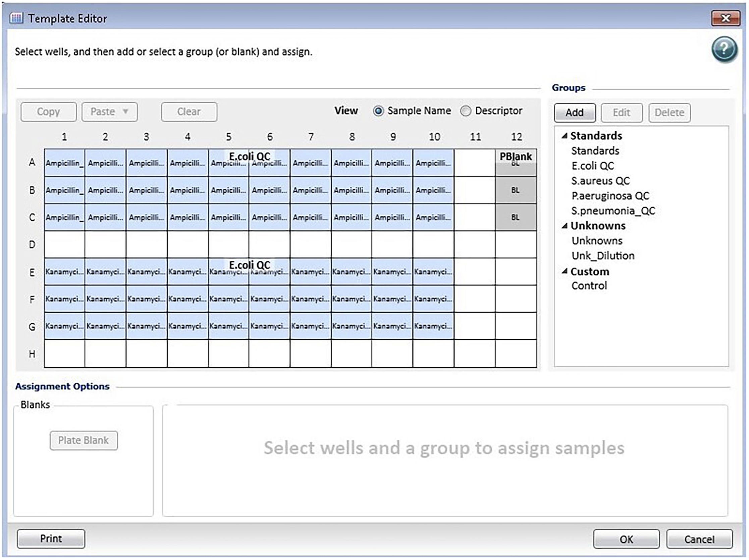Image resolution: width=749 pixels, height=560 pixels.
Task: Choose P.aeruginosa QC group
Action: tap(610, 196)
